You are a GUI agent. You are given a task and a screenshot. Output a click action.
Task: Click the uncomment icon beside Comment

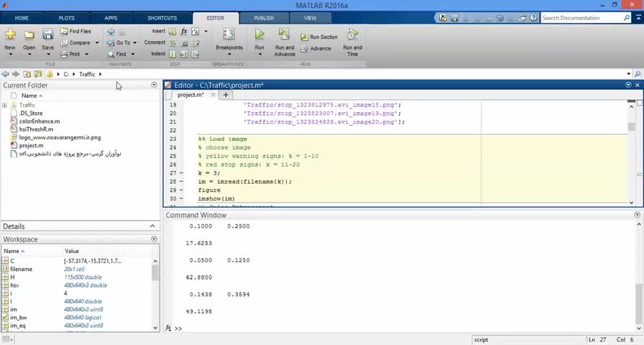click(x=184, y=42)
